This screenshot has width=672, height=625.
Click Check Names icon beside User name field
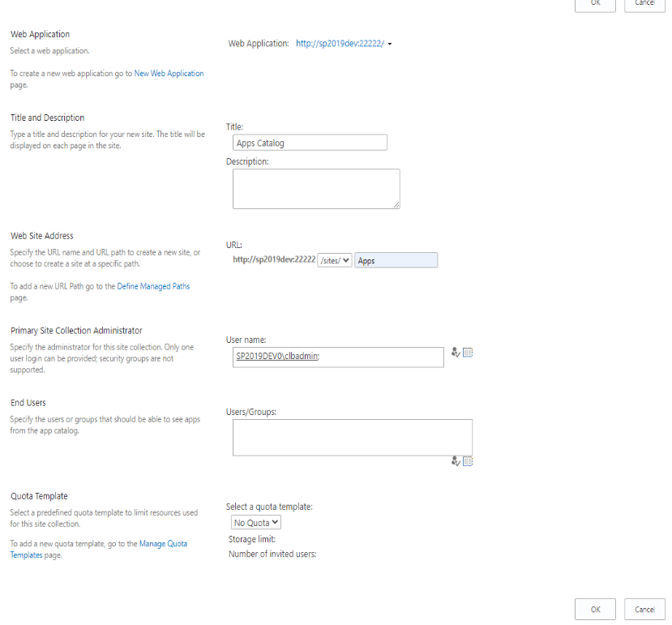(x=456, y=353)
